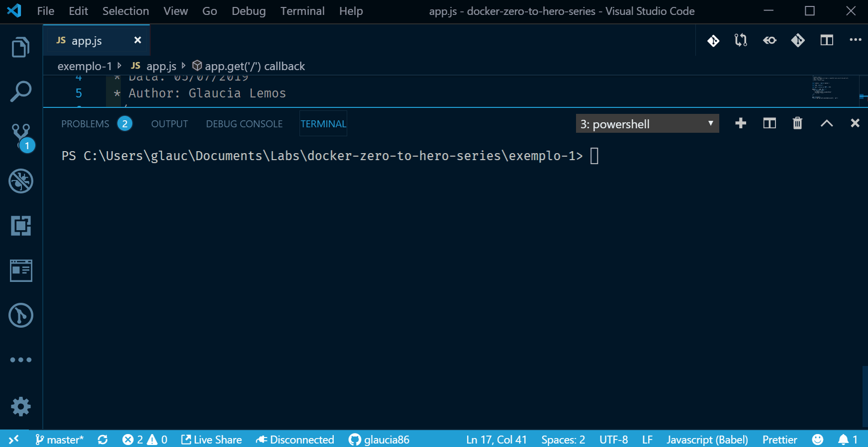This screenshot has width=868, height=447.
Task: Click the Git file history icon in editor toolbar
Action: click(x=713, y=40)
